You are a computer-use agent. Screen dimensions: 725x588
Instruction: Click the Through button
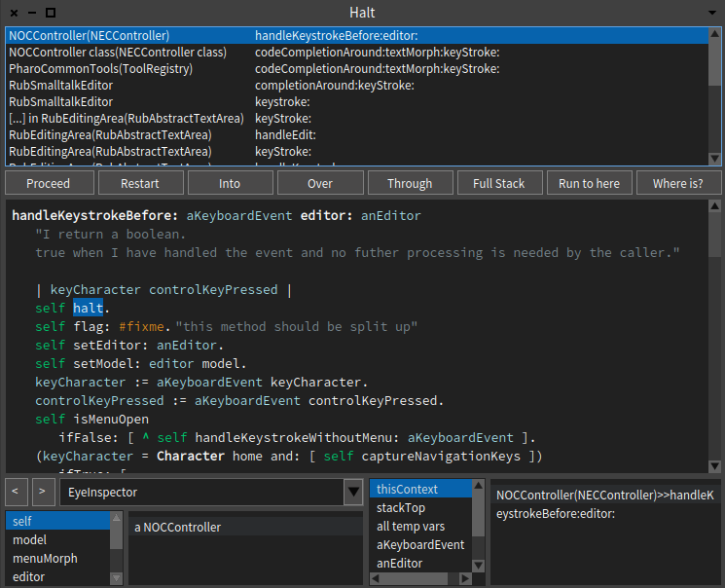[x=410, y=183]
